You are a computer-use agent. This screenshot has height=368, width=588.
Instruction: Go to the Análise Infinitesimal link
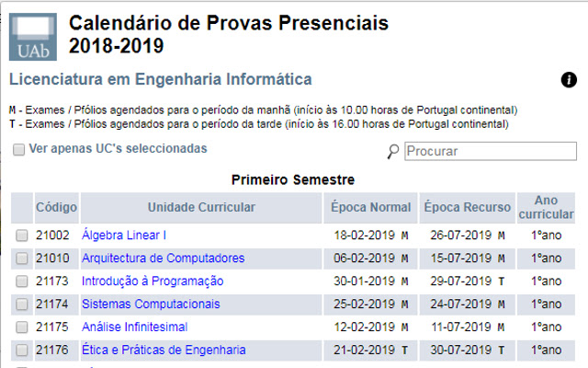click(x=134, y=327)
